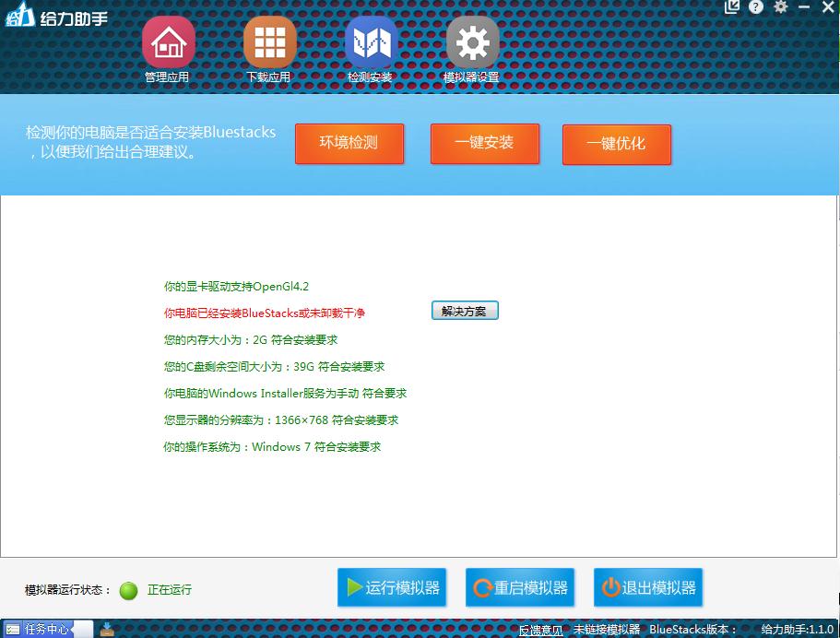Screen dimensions: 840x638
Task: Select the 操作系统 Windows 7 result line
Action: 272,447
